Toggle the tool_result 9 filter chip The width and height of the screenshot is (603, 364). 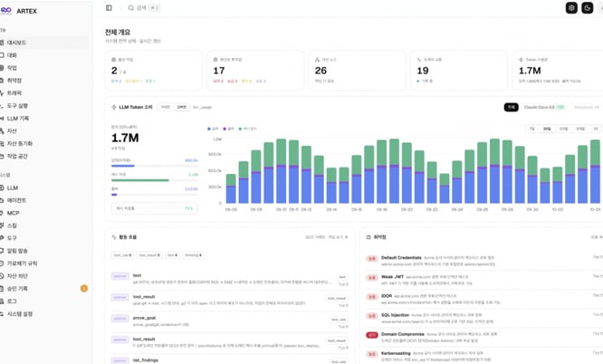[x=149, y=255]
